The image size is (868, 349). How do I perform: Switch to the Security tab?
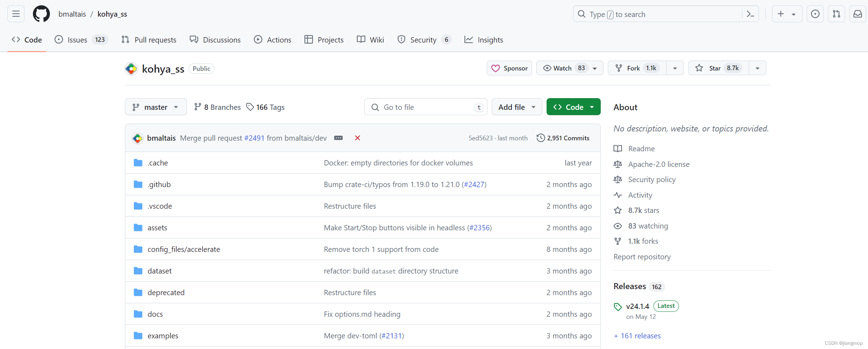coord(424,40)
